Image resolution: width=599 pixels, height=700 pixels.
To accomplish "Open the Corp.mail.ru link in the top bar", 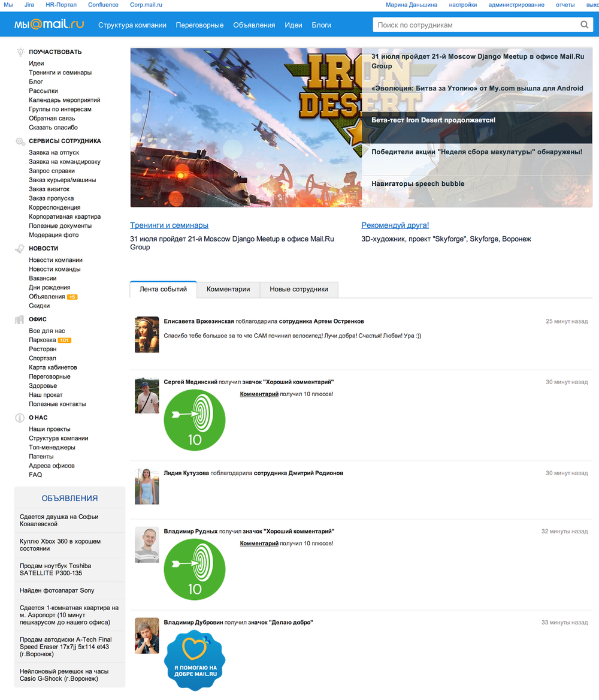I will 146,5.
